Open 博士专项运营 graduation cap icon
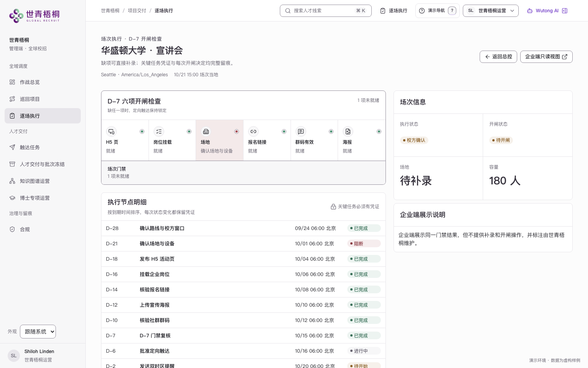The width and height of the screenshot is (588, 368). click(x=12, y=198)
